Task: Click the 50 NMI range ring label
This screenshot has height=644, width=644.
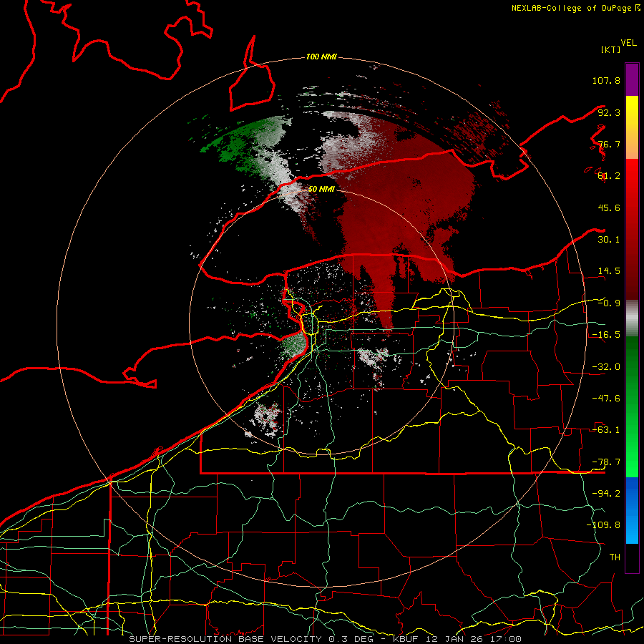Action: coord(321,189)
